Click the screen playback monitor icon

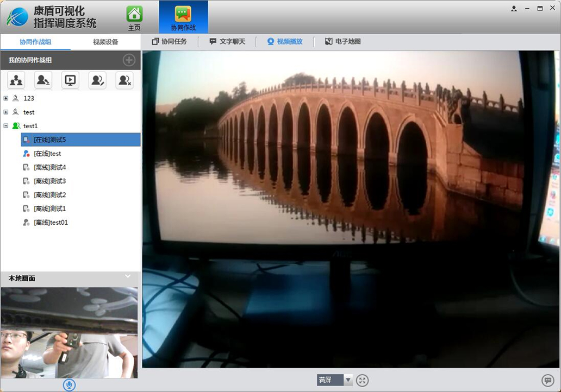click(70, 80)
